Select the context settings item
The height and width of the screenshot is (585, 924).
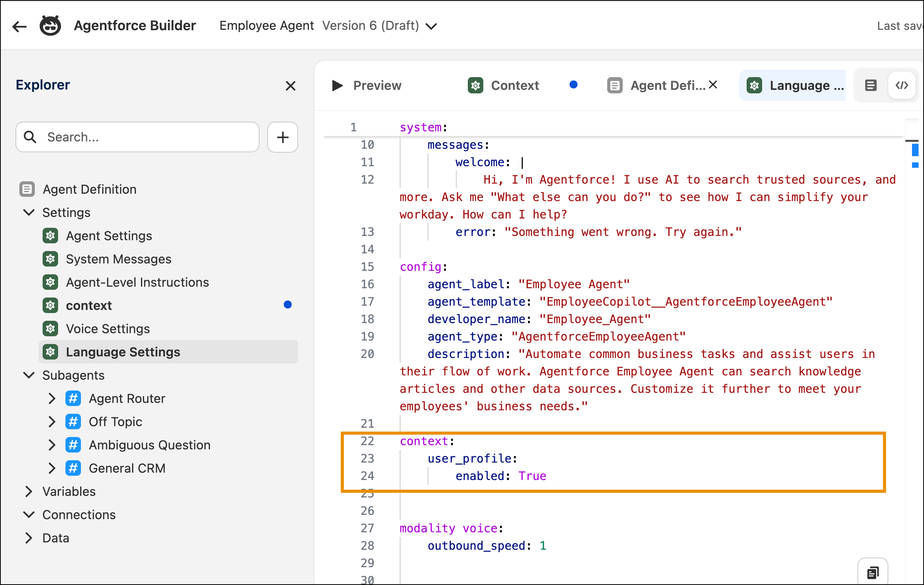89,305
